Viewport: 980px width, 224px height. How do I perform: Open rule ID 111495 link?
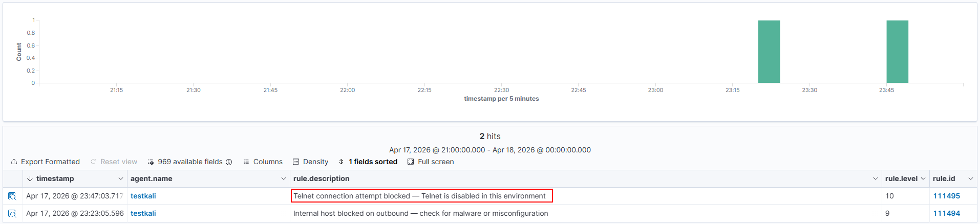pos(946,196)
